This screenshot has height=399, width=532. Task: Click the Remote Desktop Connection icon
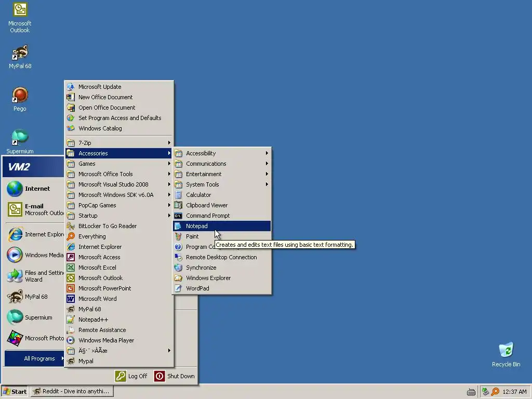[178, 257]
